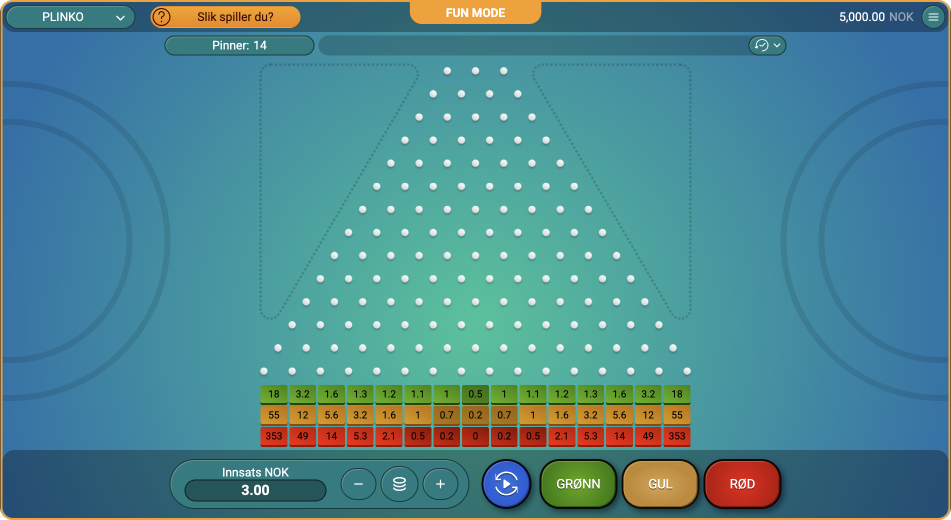
Task: Drop a ball with the GRØNN button
Action: [x=578, y=484]
